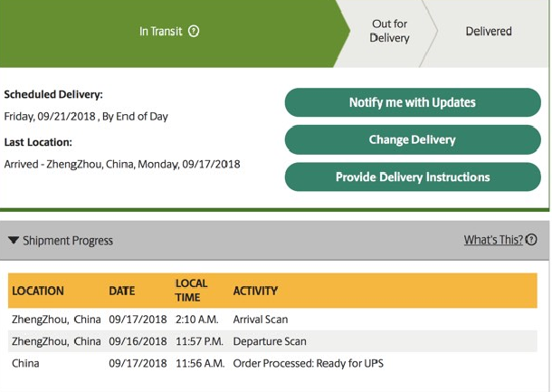Viewport: 552px width, 392px height.
Task: Click the ACTIVITY column header
Action: tap(255, 291)
